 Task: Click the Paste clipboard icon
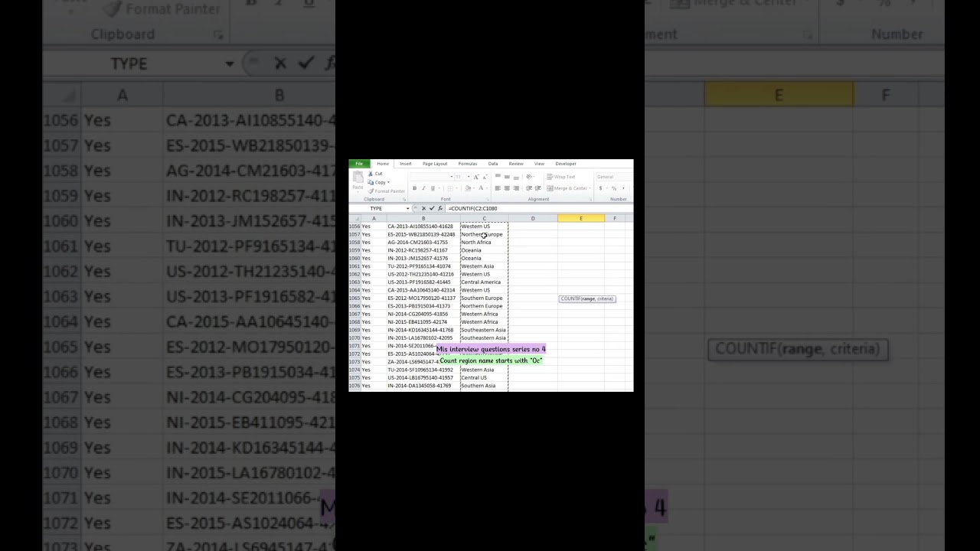tap(358, 177)
